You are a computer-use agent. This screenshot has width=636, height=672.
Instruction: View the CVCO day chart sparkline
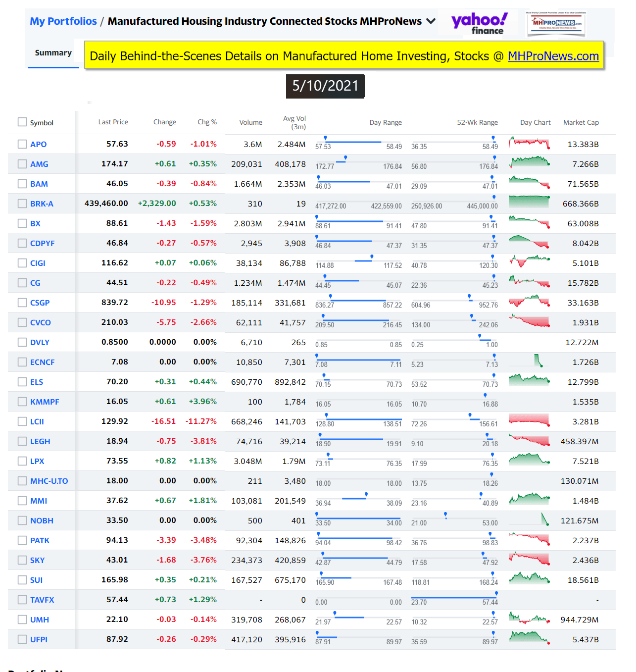pos(529,321)
